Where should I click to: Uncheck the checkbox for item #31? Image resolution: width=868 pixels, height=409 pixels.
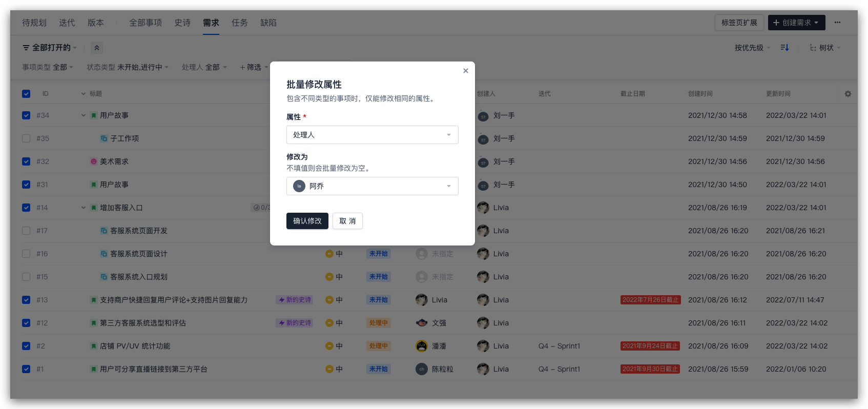[26, 185]
